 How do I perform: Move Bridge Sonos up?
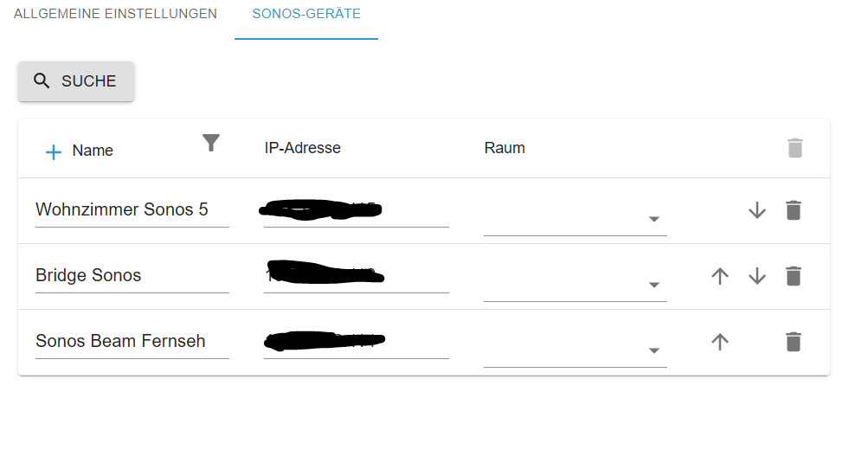[720, 276]
